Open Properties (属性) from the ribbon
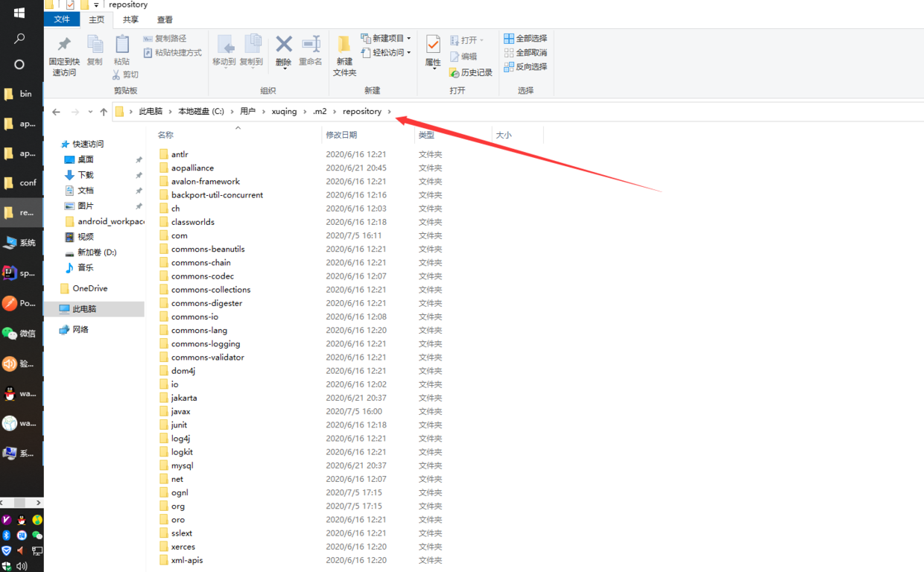The height and width of the screenshot is (572, 924). pos(433,52)
